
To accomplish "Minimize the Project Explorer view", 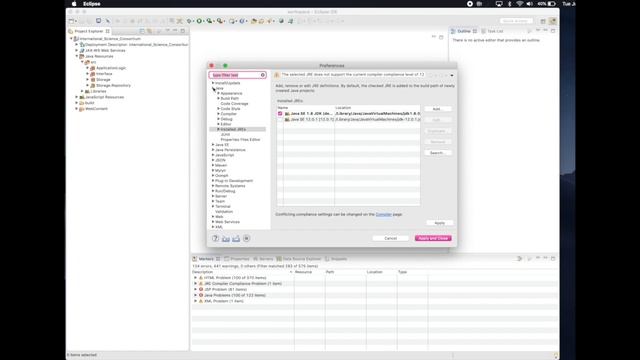I will [x=175, y=31].
